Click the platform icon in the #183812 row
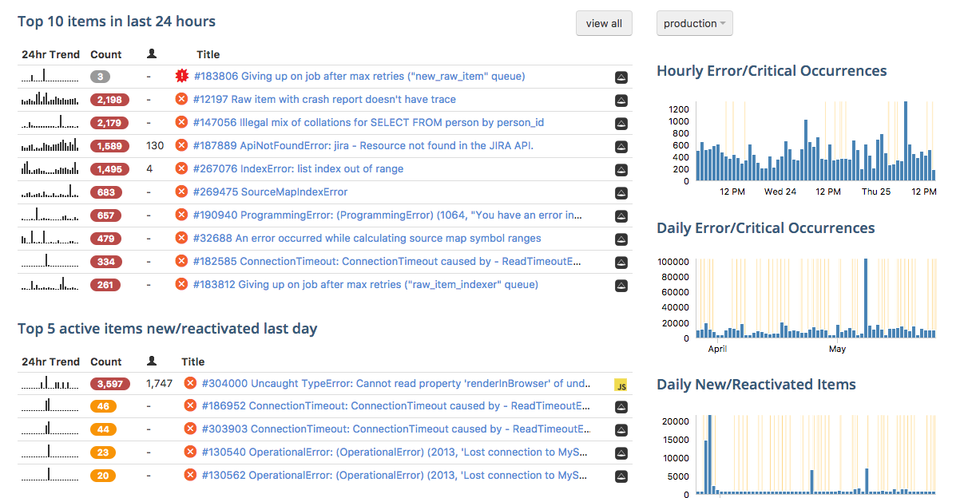 621,285
